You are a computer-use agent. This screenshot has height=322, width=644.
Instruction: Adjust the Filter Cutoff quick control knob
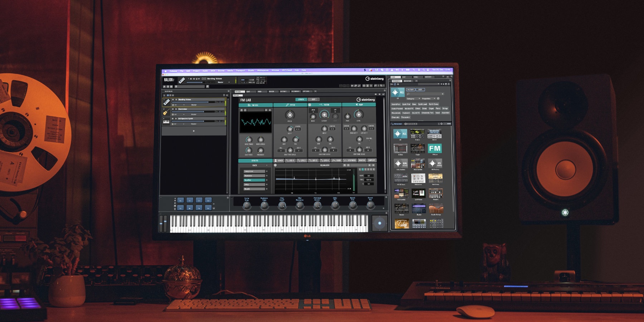pos(282,205)
